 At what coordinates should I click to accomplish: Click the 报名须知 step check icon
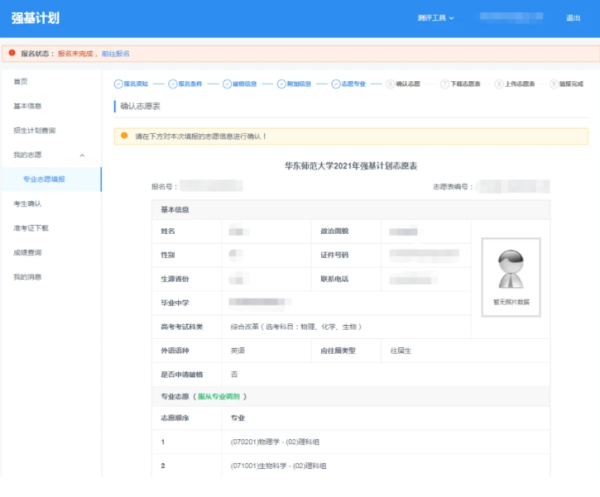(x=118, y=84)
